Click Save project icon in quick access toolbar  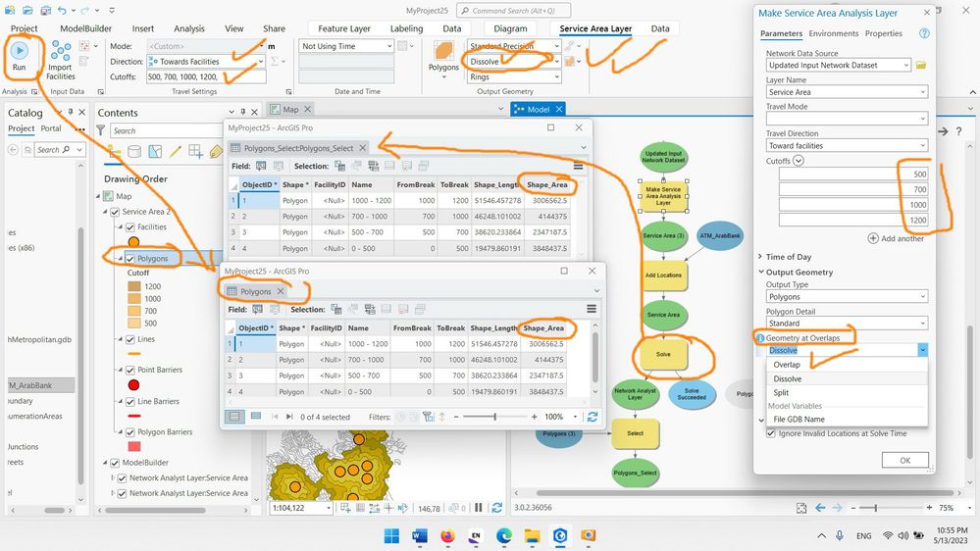coord(46,11)
